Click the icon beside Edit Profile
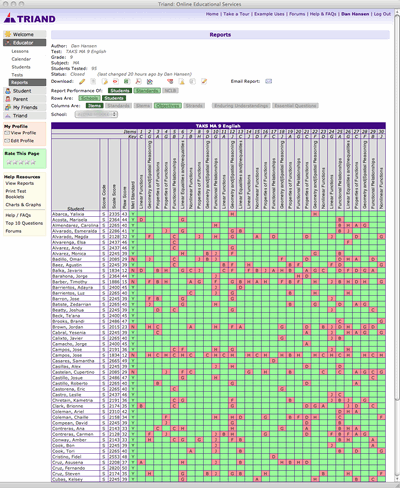 click(7, 141)
